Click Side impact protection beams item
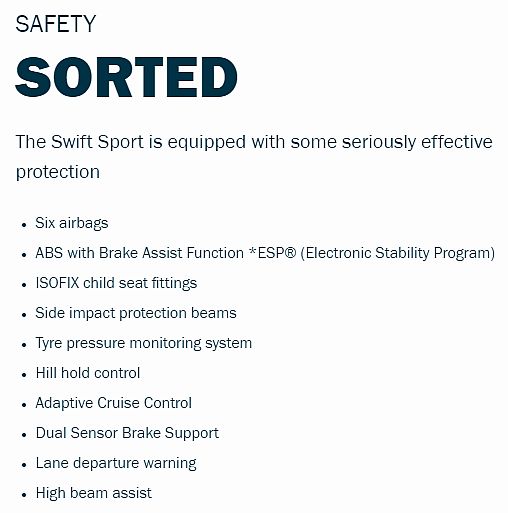The width and height of the screenshot is (508, 513). [136, 313]
